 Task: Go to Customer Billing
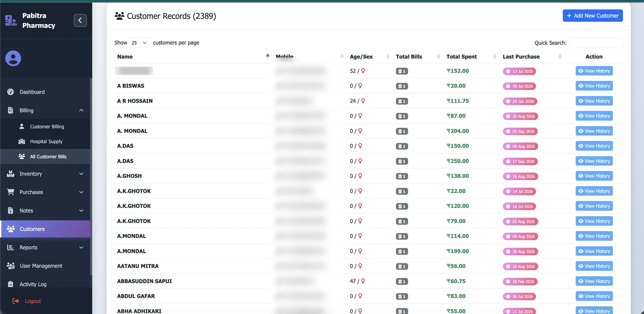(45, 126)
